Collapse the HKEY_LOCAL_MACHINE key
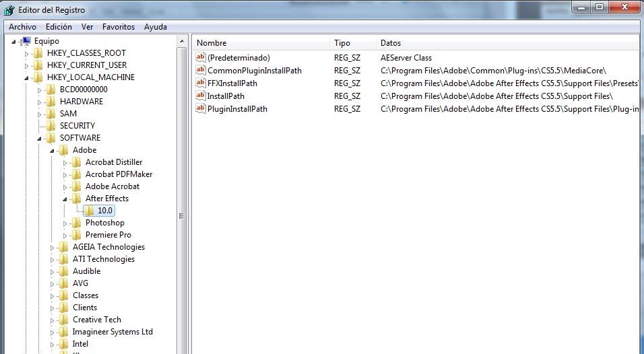 coord(27,78)
